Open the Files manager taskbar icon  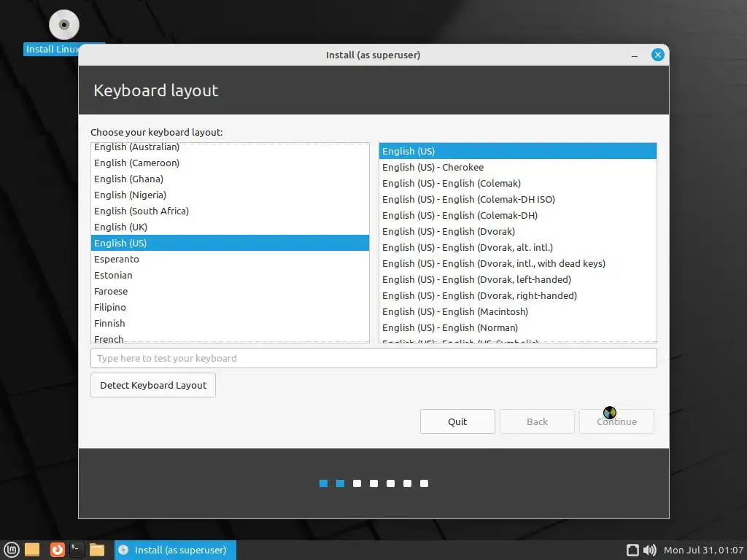(97, 550)
